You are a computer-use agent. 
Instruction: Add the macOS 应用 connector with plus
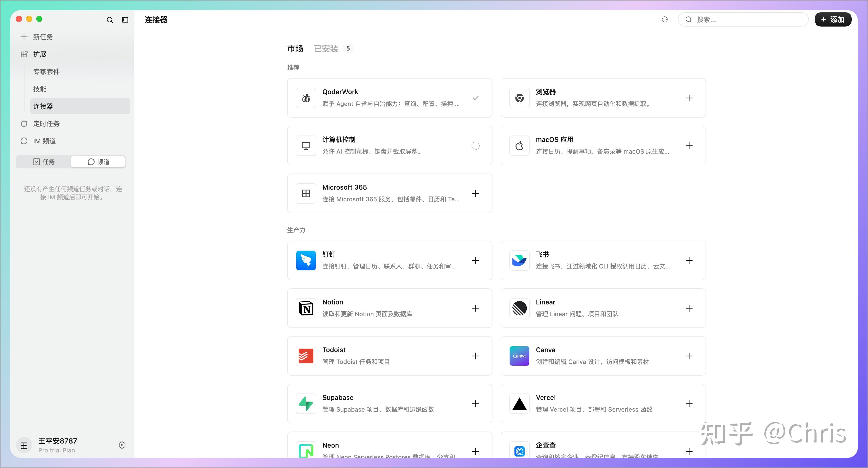tap(689, 146)
